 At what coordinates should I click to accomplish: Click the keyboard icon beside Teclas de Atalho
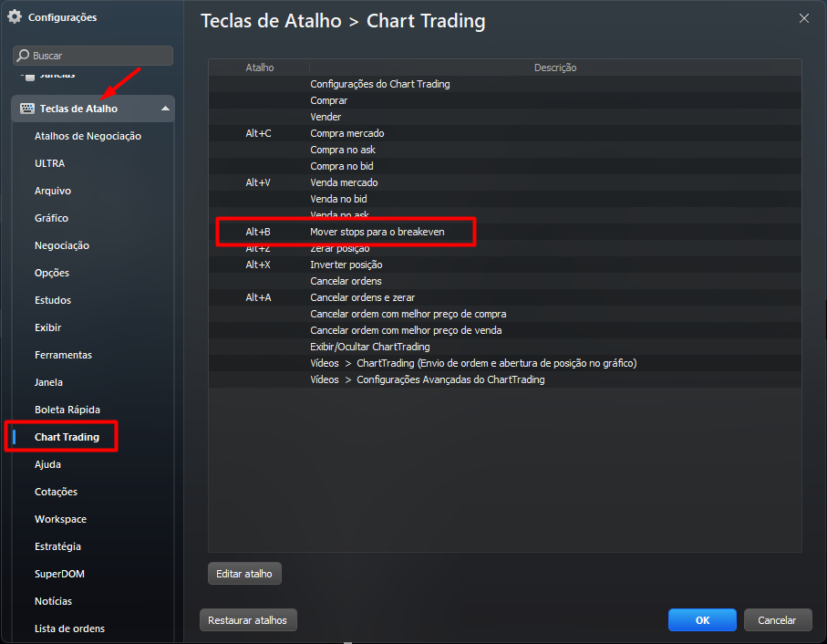pos(27,109)
